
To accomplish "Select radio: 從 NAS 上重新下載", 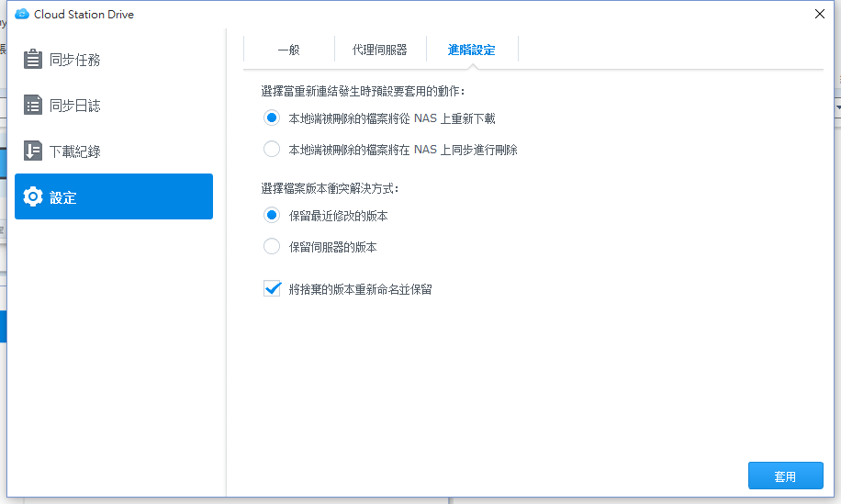I will coord(272,118).
